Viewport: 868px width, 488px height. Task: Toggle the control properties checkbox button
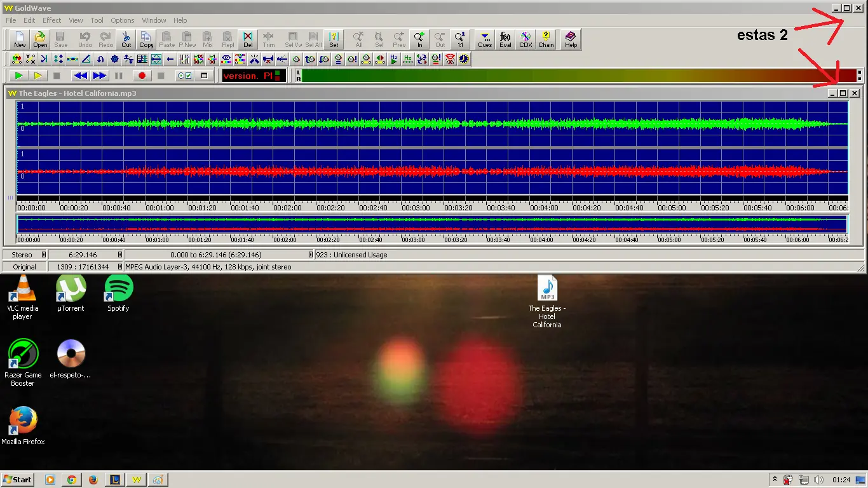pyautogui.click(x=184, y=76)
